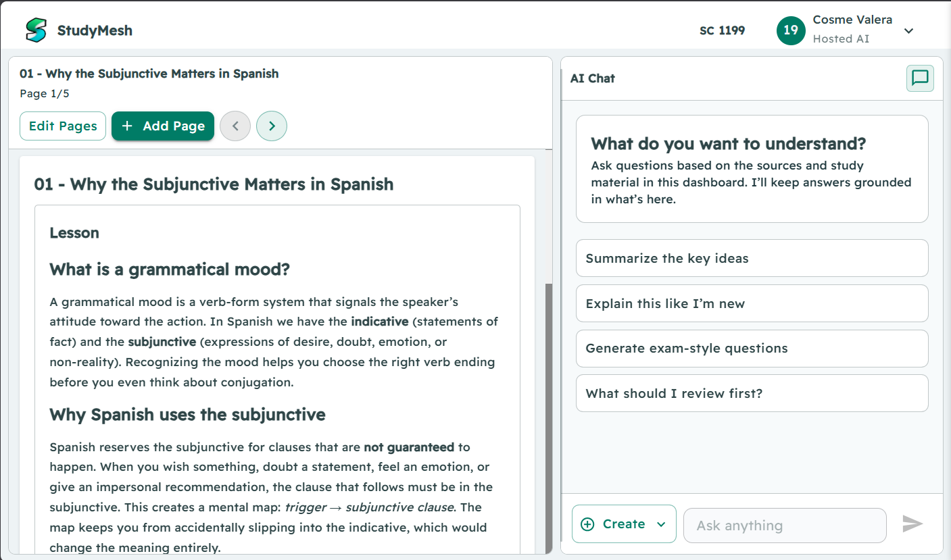
Task: Click the user avatar showing 19
Action: [791, 30]
